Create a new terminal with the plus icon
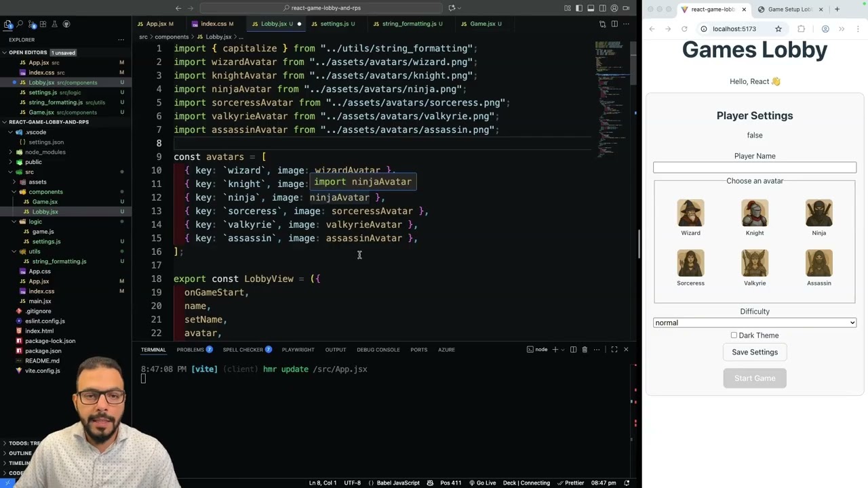This screenshot has width=868, height=488. click(555, 350)
